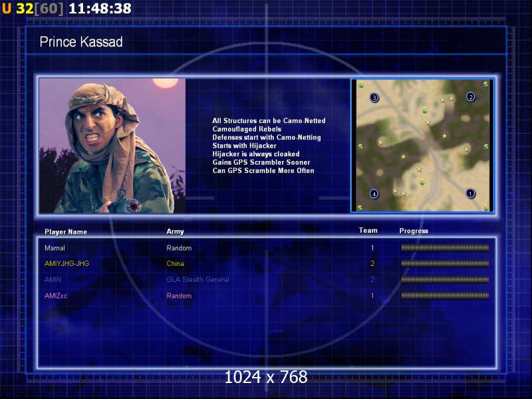532x399 pixels.
Task: Click Mamal's team number 1
Action: (x=372, y=248)
